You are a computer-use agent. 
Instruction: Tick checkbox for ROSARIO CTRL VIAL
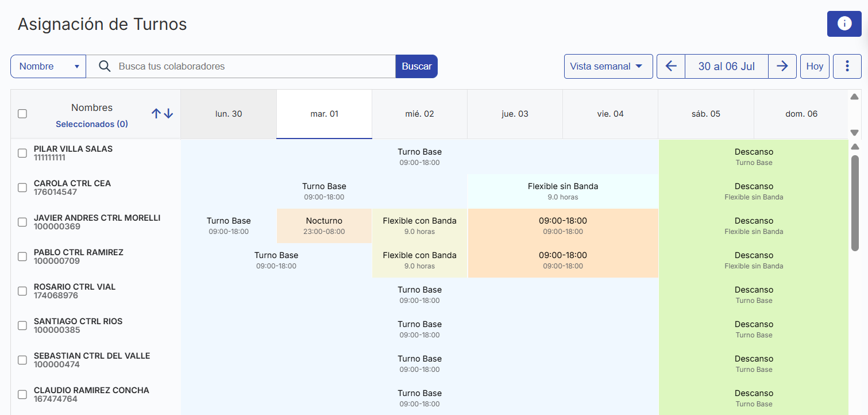tap(22, 291)
